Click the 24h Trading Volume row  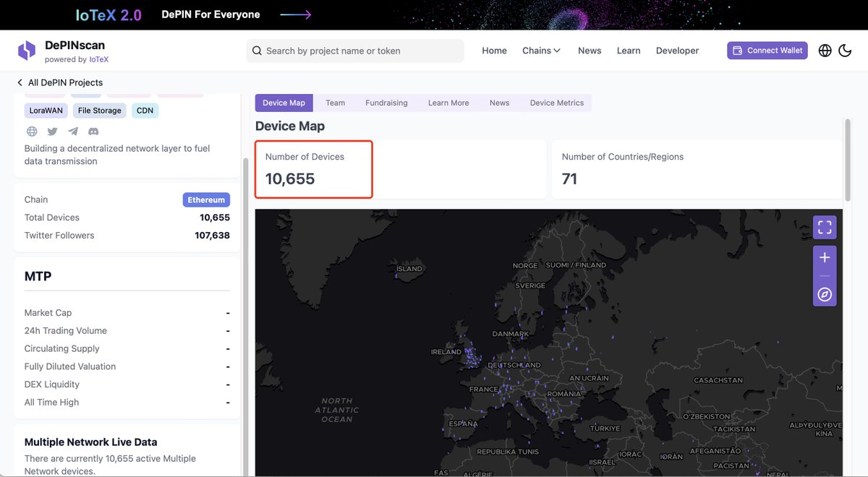tap(127, 331)
